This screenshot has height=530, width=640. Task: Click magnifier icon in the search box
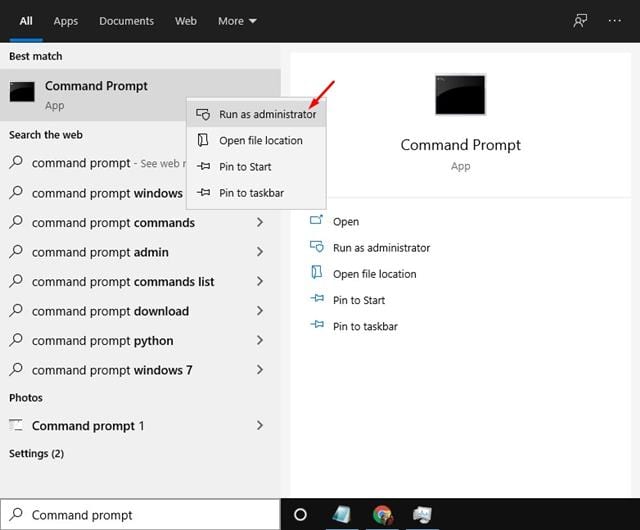pos(16,514)
